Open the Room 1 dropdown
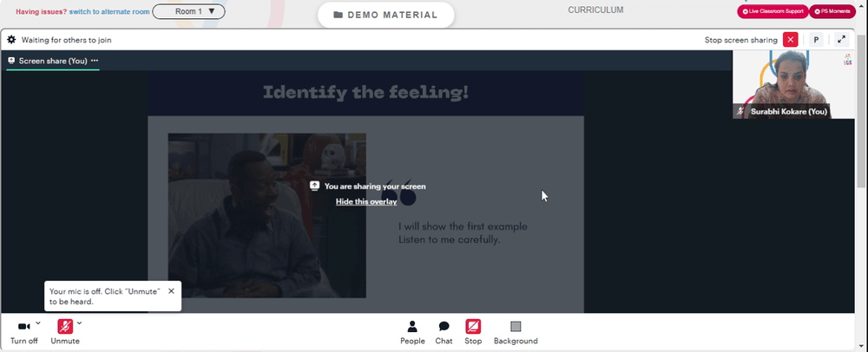868x352 pixels. click(x=188, y=11)
